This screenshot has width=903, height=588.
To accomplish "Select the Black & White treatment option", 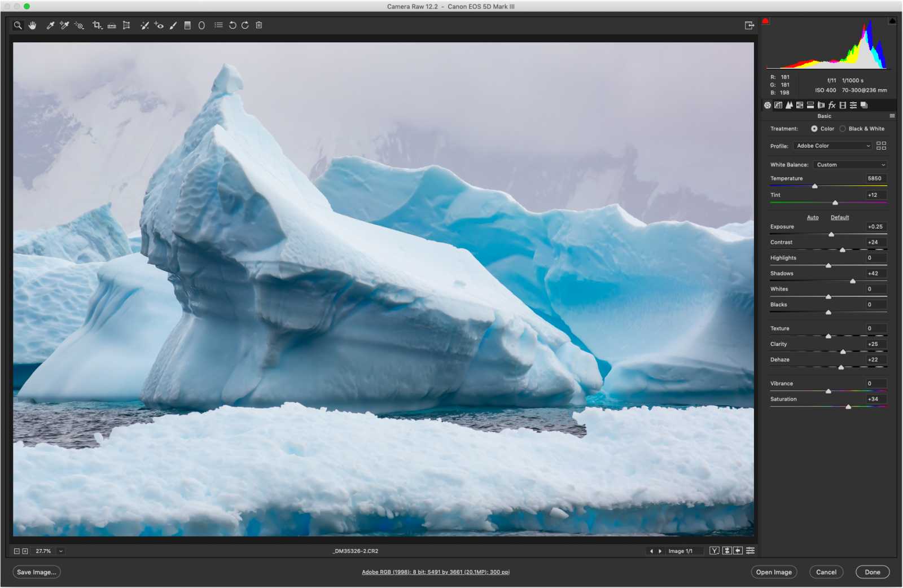I will point(843,129).
